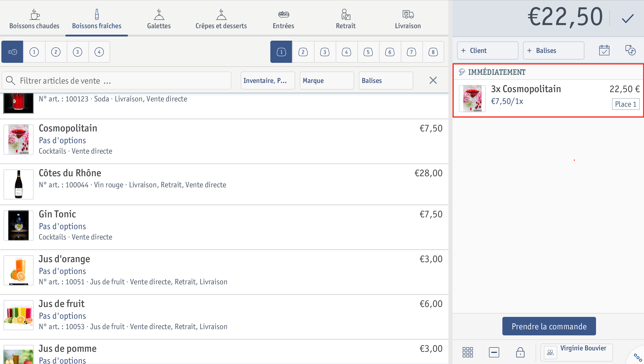Select seat 2 button
The image size is (644, 364).
pyautogui.click(x=303, y=52)
